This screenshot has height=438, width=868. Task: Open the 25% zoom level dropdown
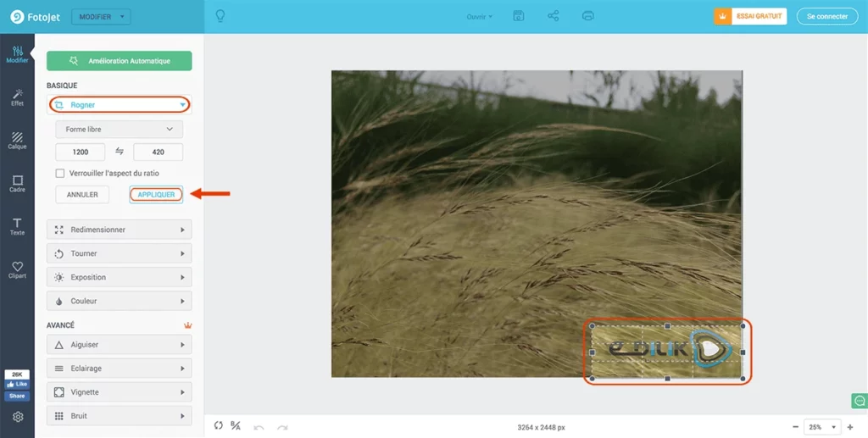coord(821,427)
